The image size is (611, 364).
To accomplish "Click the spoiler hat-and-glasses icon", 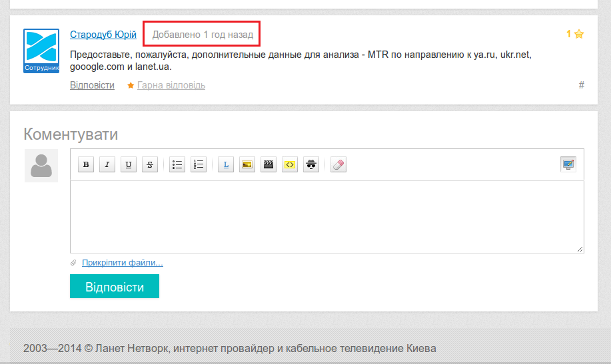I will (311, 165).
